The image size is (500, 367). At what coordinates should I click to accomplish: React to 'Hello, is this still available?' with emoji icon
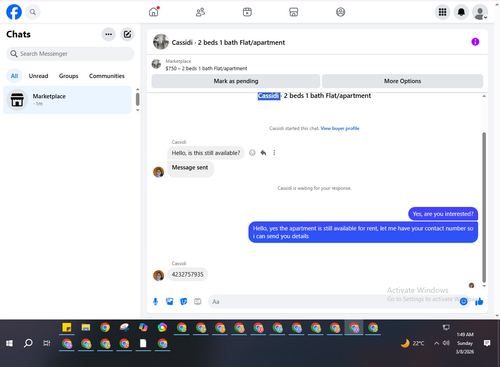252,153
